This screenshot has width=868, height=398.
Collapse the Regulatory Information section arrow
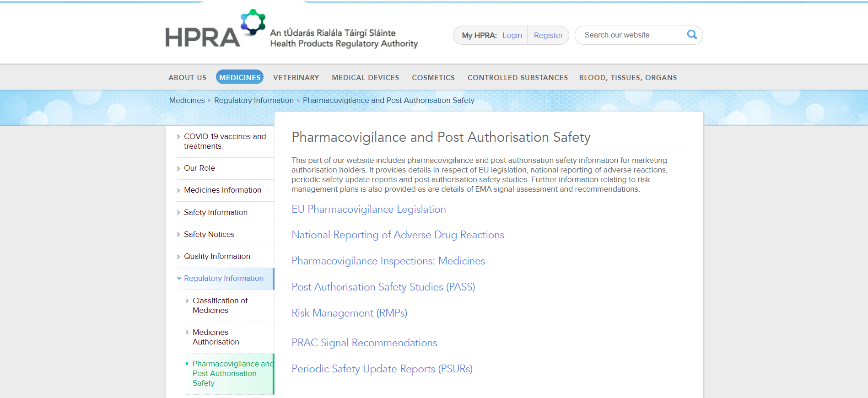179,278
